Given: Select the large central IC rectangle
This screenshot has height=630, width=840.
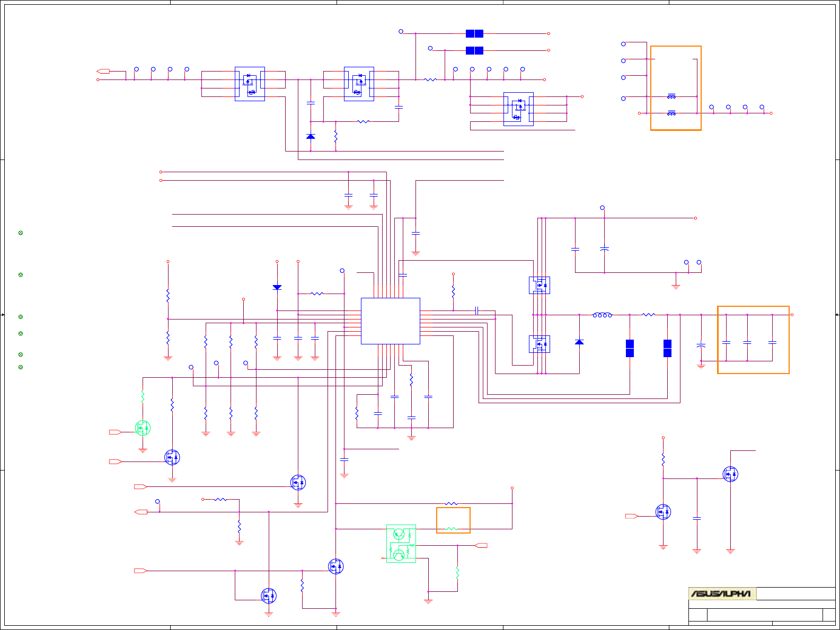Looking at the screenshot, I should (391, 321).
